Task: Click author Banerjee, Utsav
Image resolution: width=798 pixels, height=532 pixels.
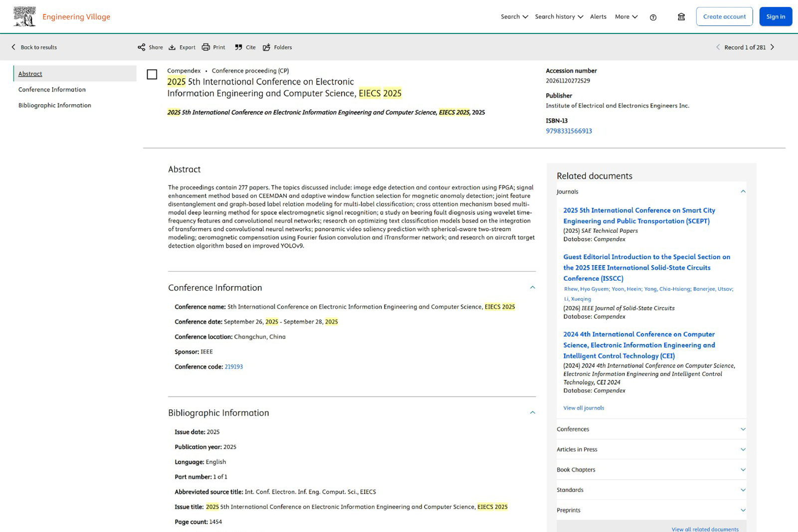Action: pyautogui.click(x=713, y=289)
